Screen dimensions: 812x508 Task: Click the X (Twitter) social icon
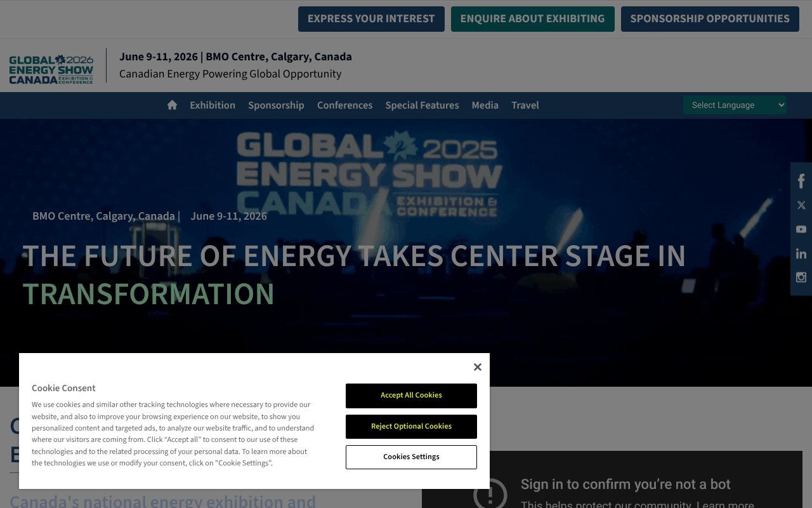[x=801, y=204]
